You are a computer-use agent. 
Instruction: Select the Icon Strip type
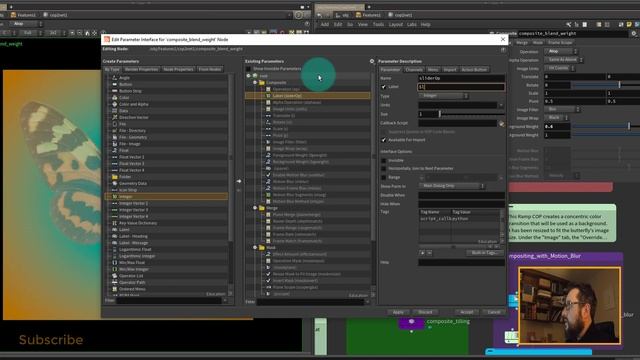click(x=128, y=190)
